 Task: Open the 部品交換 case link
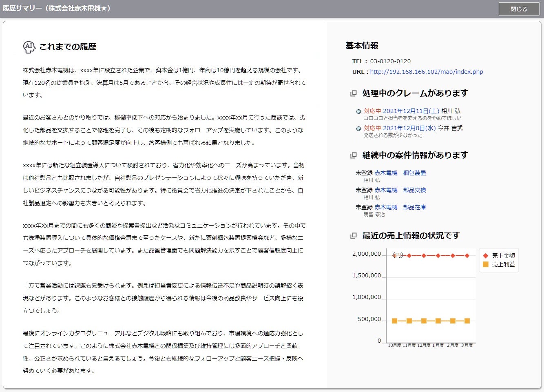click(414, 190)
